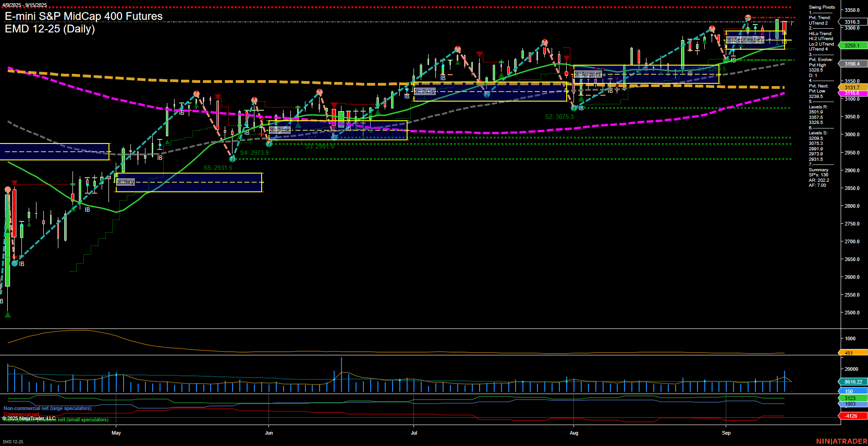
Task: Switch to the EMD 12-25 chart tab
Action: 12,441
